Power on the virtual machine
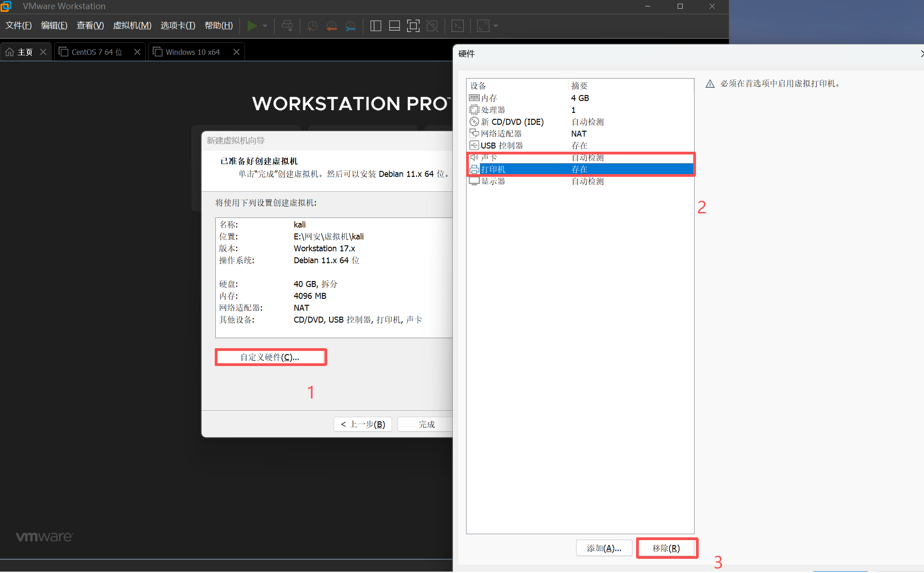The image size is (924, 573). 252,26
